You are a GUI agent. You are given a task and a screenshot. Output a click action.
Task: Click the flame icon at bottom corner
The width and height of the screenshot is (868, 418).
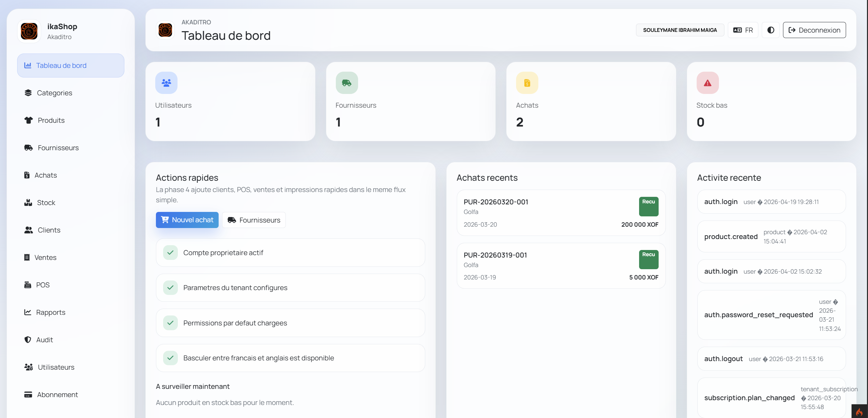click(859, 411)
